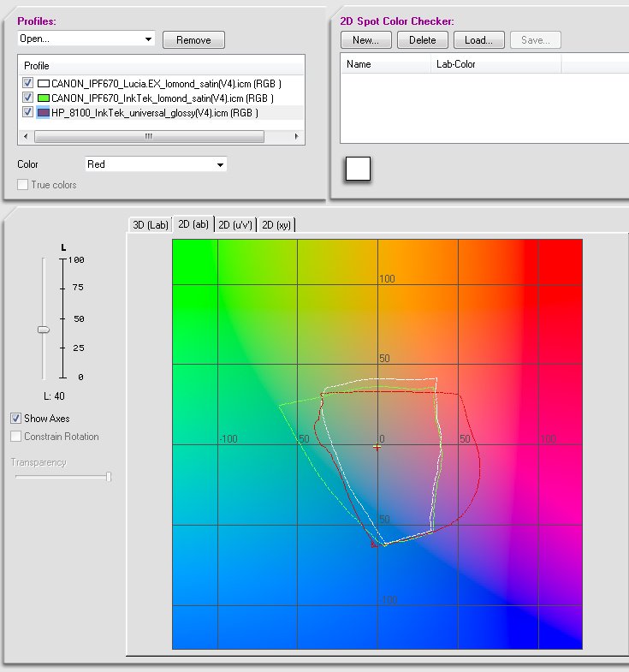629x672 pixels.
Task: Click Delete spot color button
Action: [423, 40]
